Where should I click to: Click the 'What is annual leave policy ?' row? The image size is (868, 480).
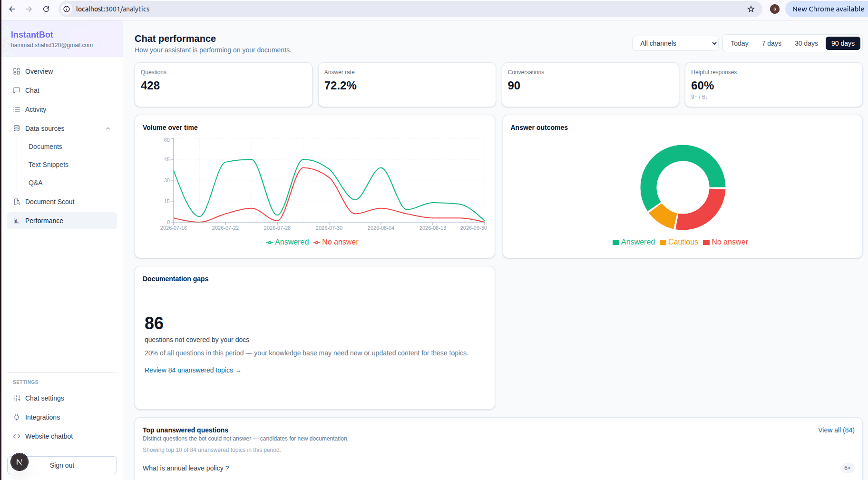498,468
